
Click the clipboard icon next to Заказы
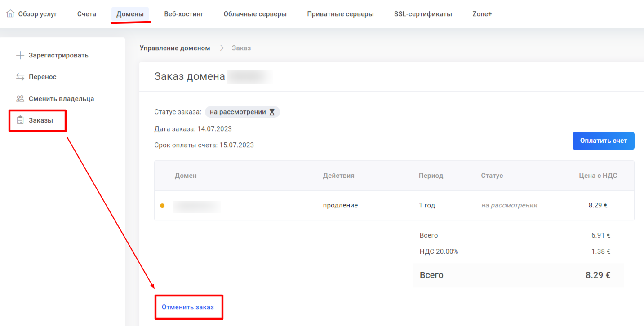coord(20,120)
